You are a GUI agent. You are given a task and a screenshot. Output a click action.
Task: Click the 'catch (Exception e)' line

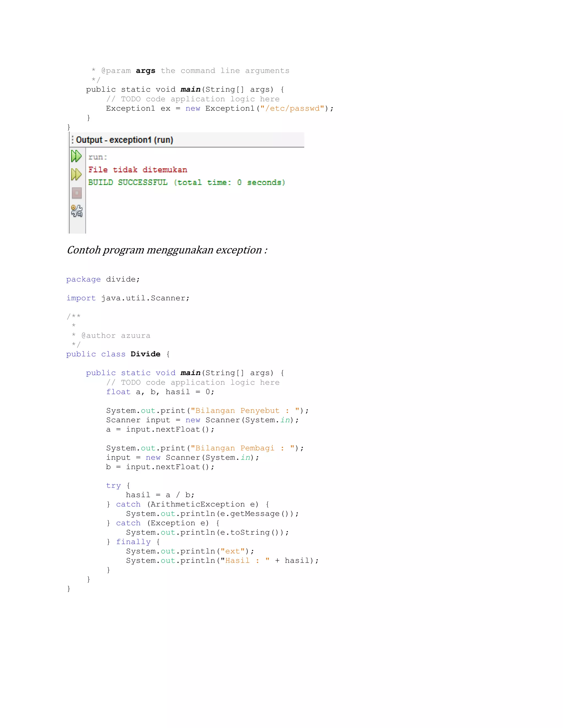pos(163,523)
